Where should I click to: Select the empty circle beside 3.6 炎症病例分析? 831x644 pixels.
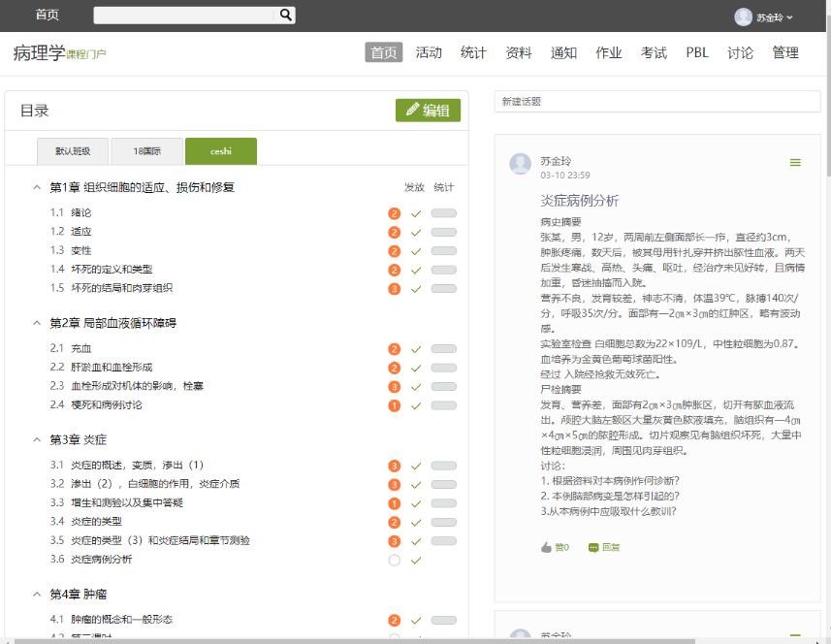[x=394, y=560]
